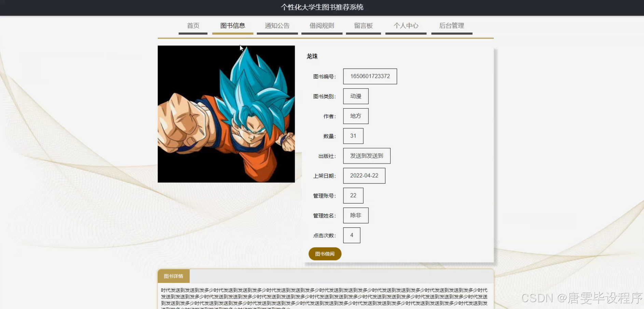Click the 管理账号 label
644x309 pixels.
pos(324,196)
